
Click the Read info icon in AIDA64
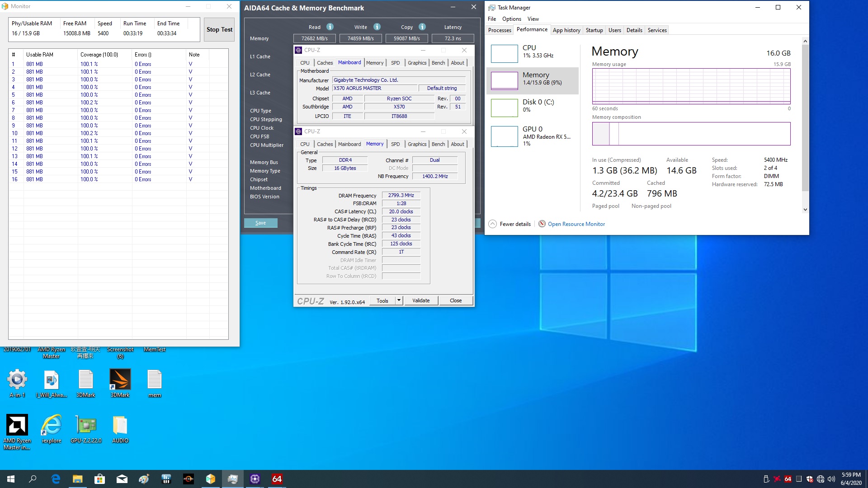click(x=330, y=27)
